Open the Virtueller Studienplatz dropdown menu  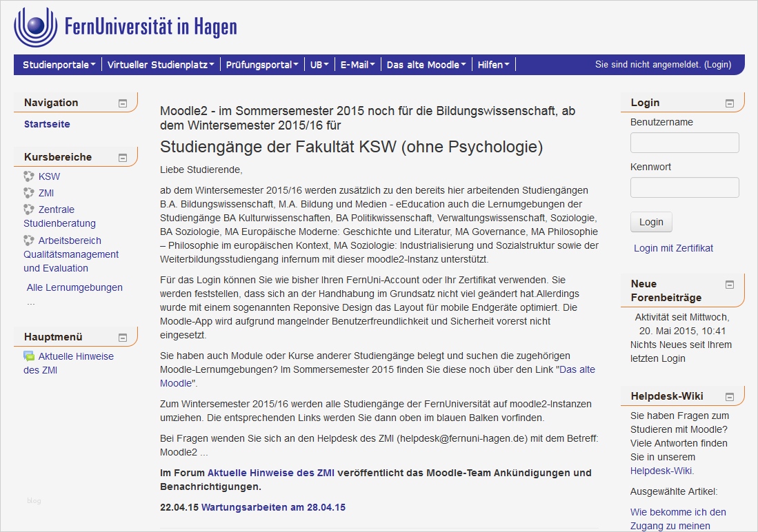(161, 65)
